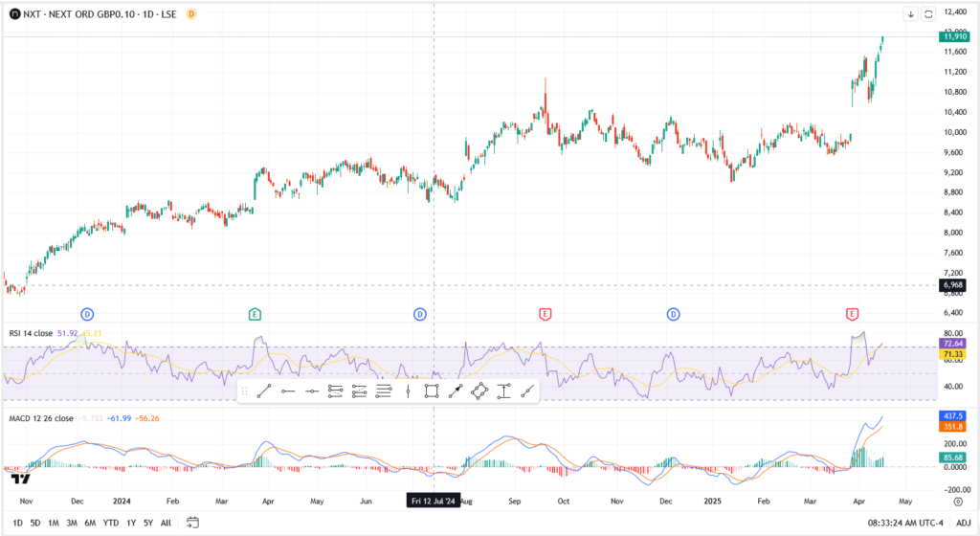
Task: Click the TradingView logo
Action: tap(21, 479)
